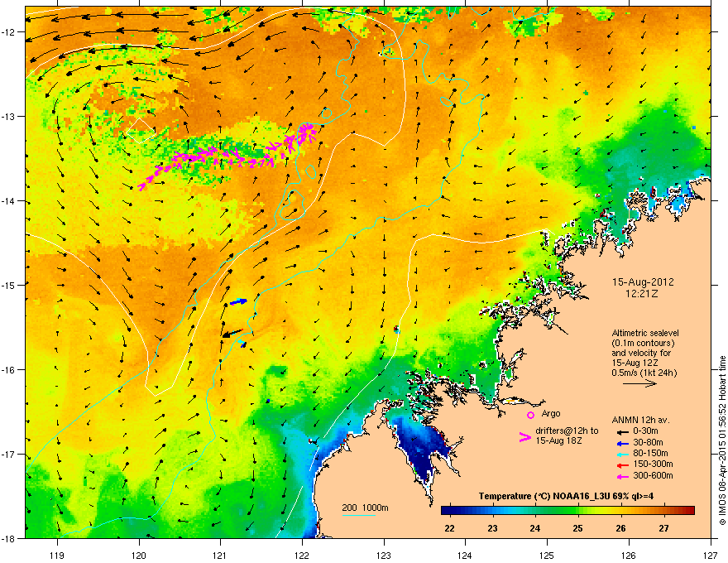Click the color bar tick label 23

click(x=492, y=528)
